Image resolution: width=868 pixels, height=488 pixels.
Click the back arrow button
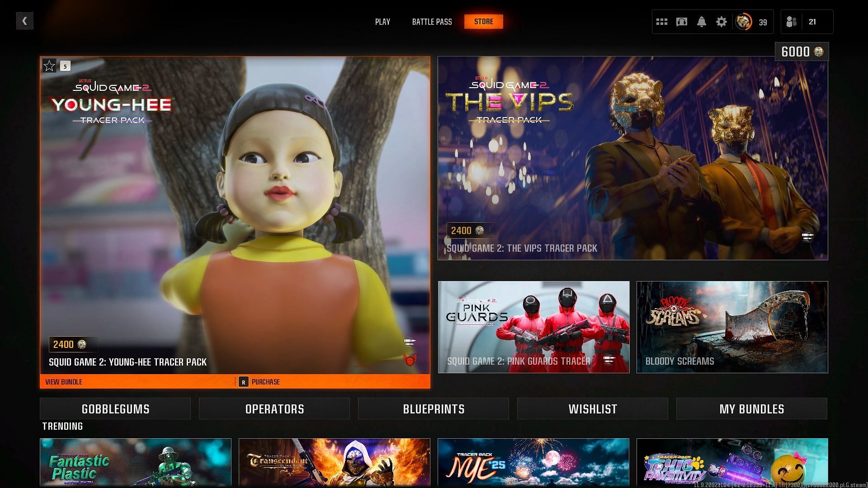click(x=25, y=21)
